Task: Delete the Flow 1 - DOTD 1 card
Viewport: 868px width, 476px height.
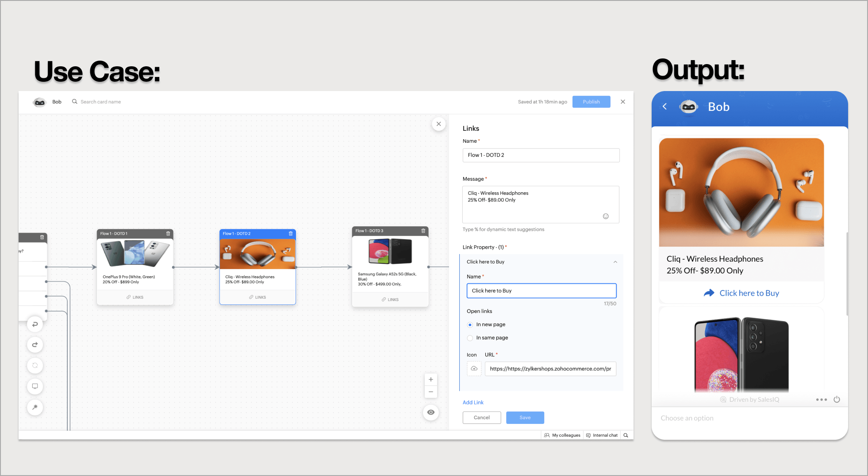Action: 168,233
